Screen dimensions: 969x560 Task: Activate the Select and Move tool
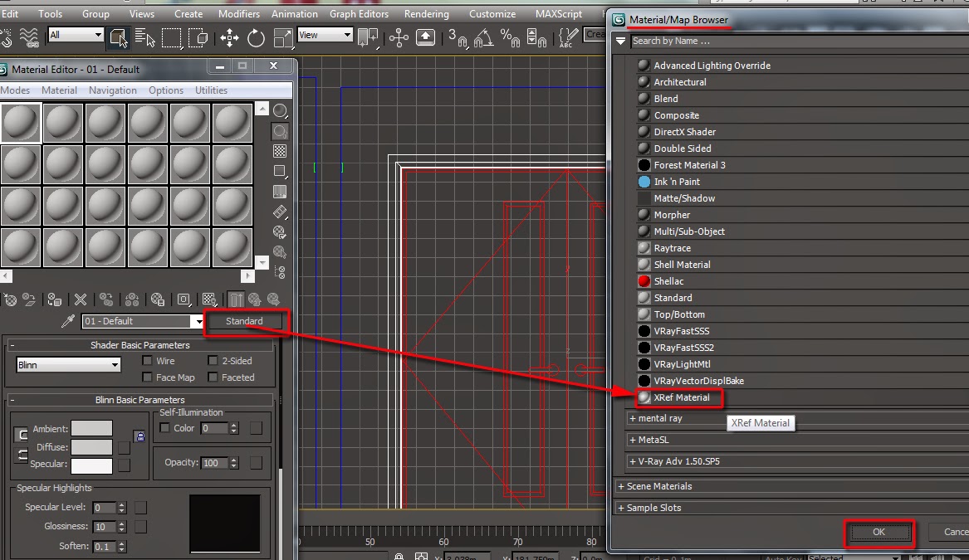click(229, 37)
